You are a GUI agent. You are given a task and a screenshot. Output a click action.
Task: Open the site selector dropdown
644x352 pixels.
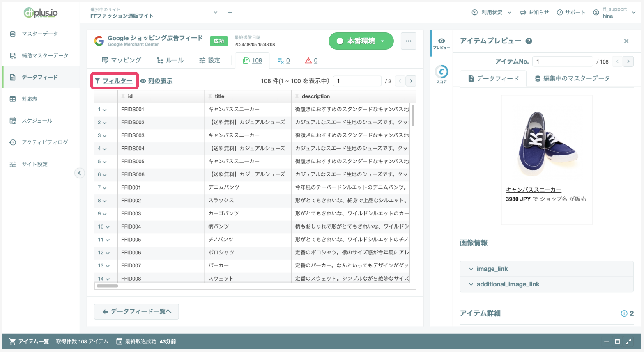coord(154,13)
